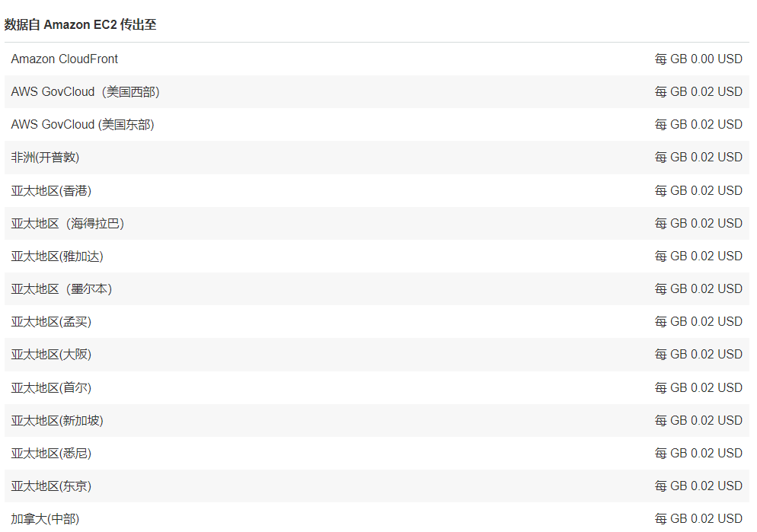Select the price in the 亚太地区(首尔) row
757x532 pixels.
(x=698, y=387)
